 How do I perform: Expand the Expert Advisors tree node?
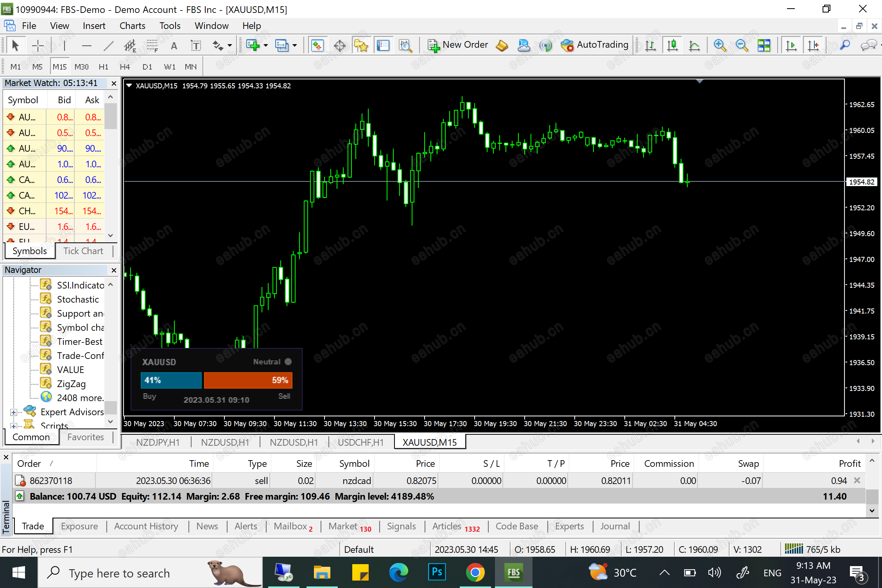[14, 412]
